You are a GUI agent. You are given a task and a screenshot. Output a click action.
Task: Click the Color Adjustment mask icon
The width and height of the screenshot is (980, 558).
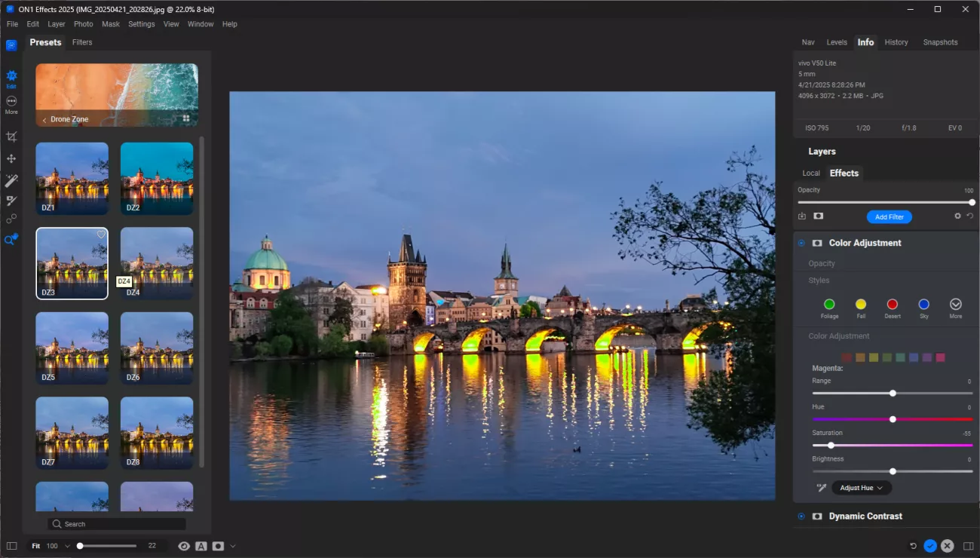tap(816, 243)
